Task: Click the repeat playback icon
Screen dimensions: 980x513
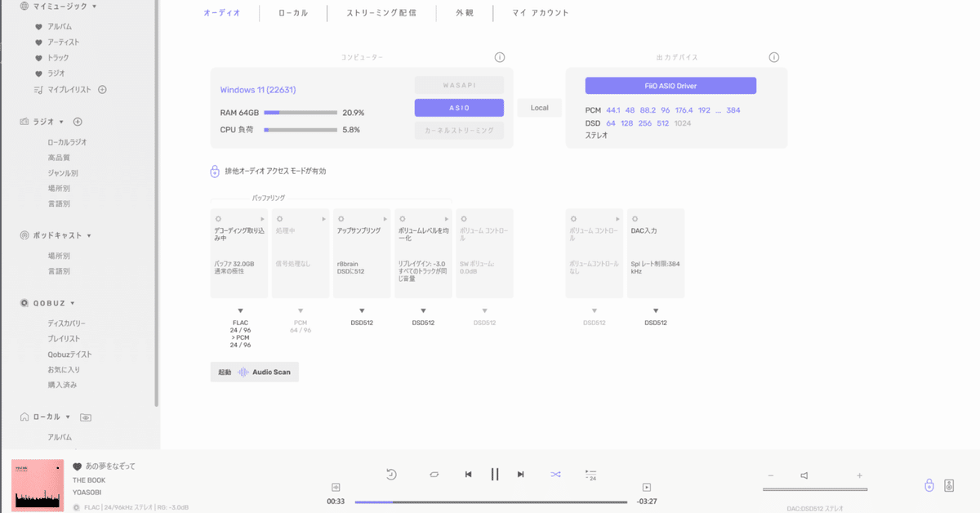Action: (434, 474)
